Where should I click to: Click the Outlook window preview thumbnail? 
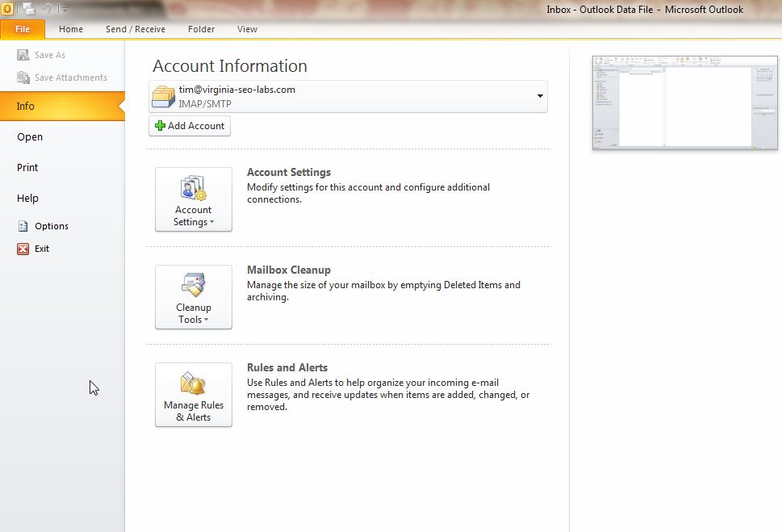pyautogui.click(x=684, y=103)
